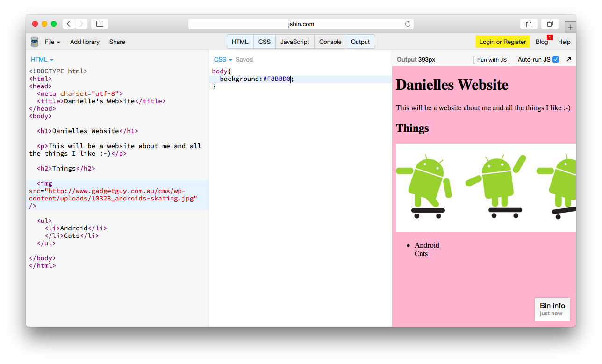Click the image src URL in HTML

click(113, 195)
